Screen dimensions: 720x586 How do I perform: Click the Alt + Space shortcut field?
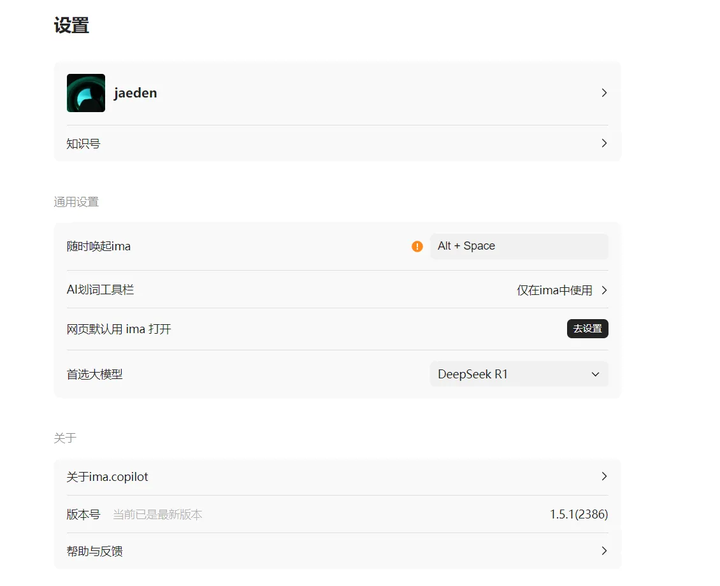(519, 246)
